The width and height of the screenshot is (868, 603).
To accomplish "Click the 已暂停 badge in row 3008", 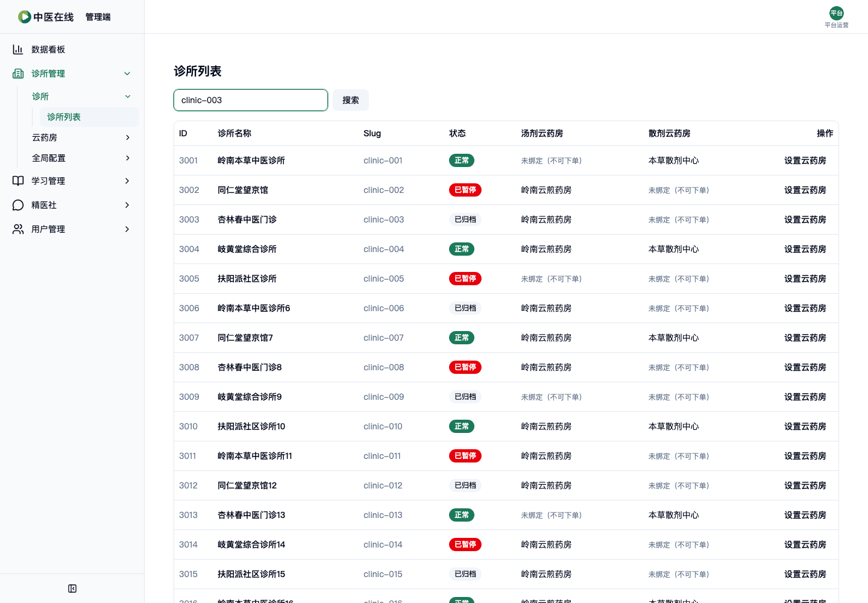I will pyautogui.click(x=465, y=367).
